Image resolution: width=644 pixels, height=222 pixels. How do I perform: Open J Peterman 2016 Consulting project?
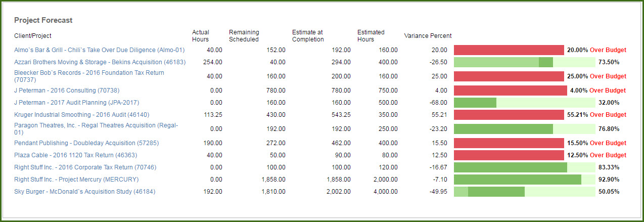[67, 91]
